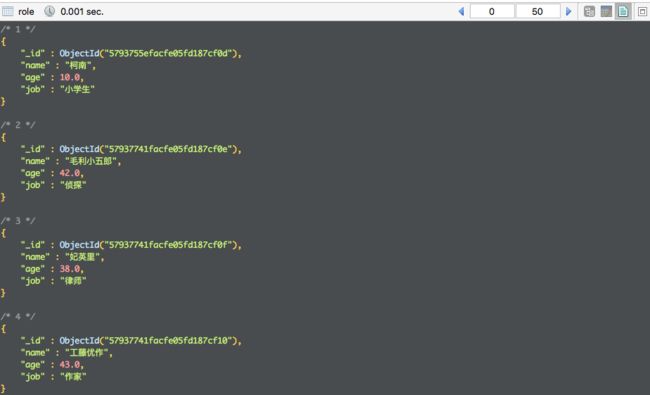Click the execution time "0.001 sec."
The height and width of the screenshot is (395, 650).
pos(82,12)
